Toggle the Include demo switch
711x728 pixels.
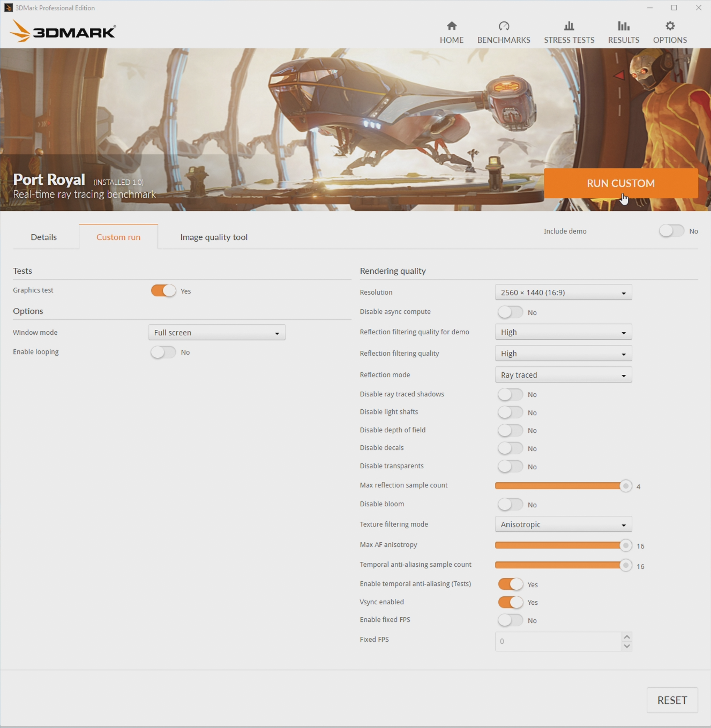(671, 231)
